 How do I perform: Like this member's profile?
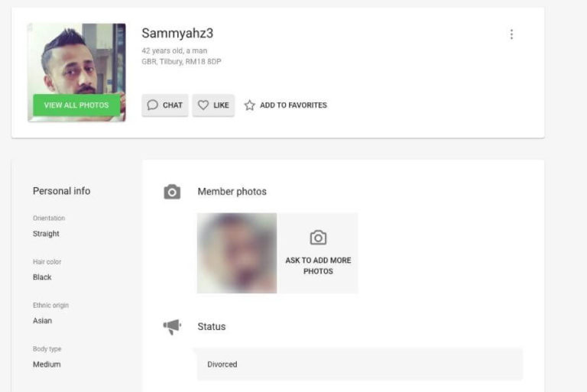pos(213,105)
